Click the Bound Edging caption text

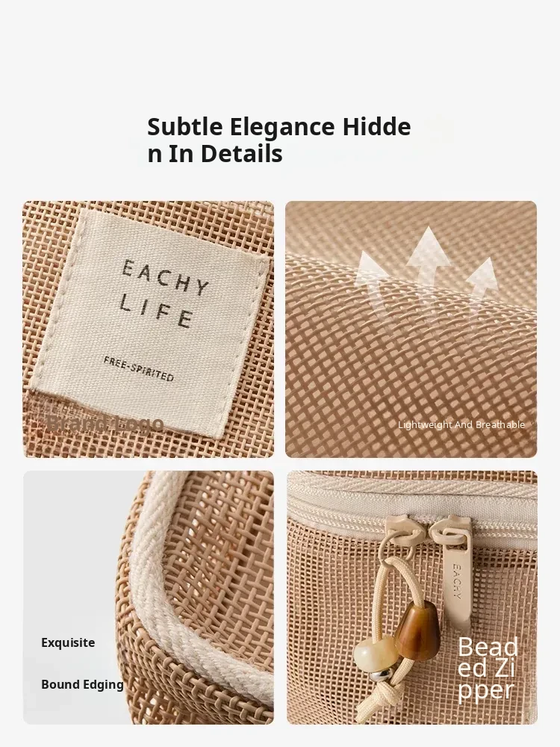point(82,684)
